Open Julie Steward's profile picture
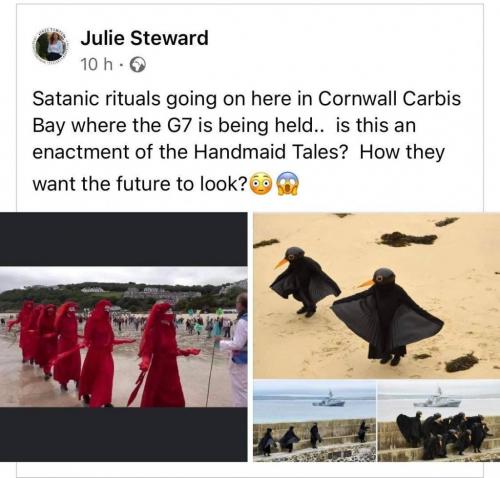The height and width of the screenshot is (478, 500). pyautogui.click(x=50, y=46)
